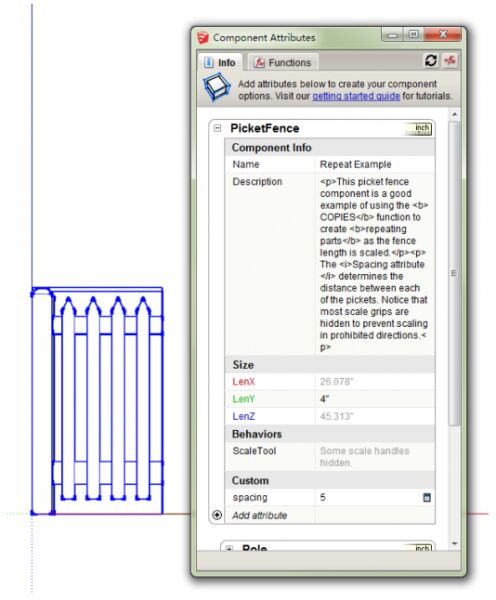The image size is (496, 600).
Task: Toggle formula view fx icon
Action: point(450,60)
